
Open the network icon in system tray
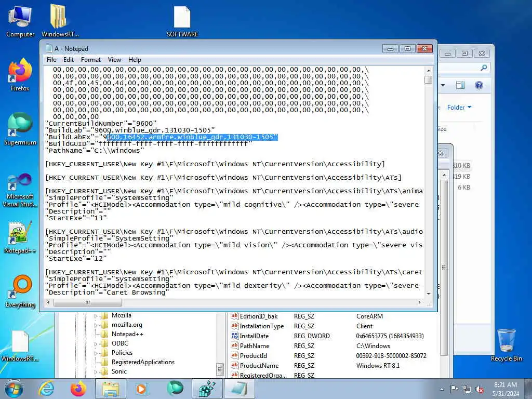tap(467, 389)
